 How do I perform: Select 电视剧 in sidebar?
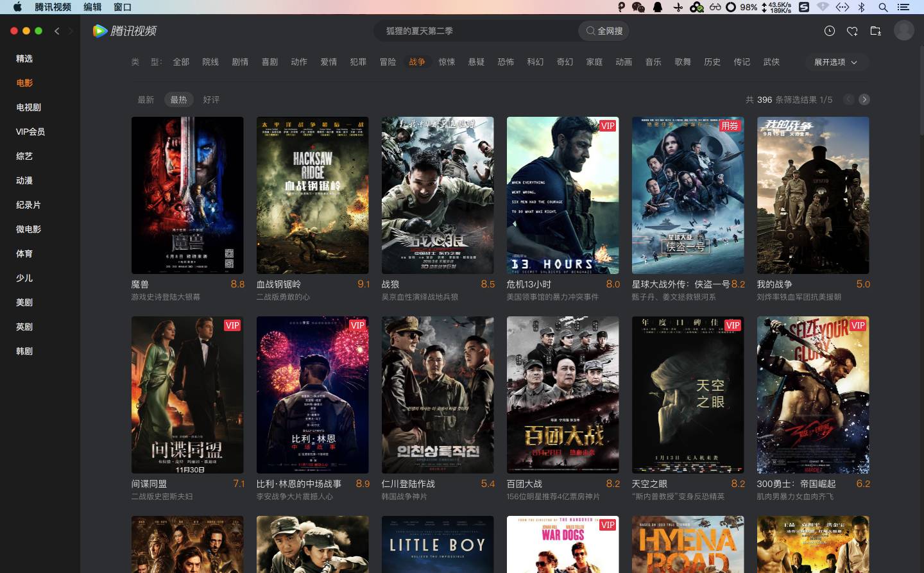pos(29,107)
